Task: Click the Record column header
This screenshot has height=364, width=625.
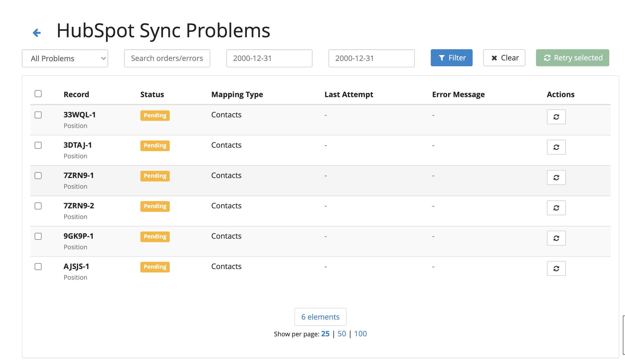Action: coord(76,94)
